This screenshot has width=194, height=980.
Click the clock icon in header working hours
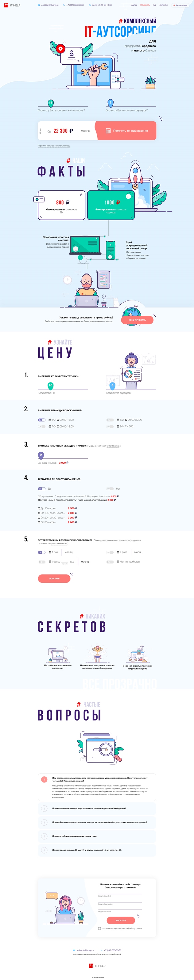click(x=90, y=5)
